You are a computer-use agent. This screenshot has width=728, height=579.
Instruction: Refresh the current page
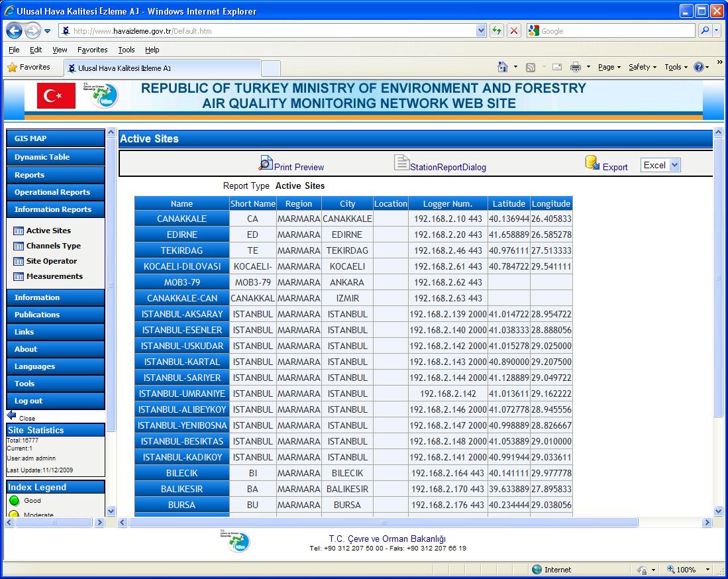pos(496,30)
